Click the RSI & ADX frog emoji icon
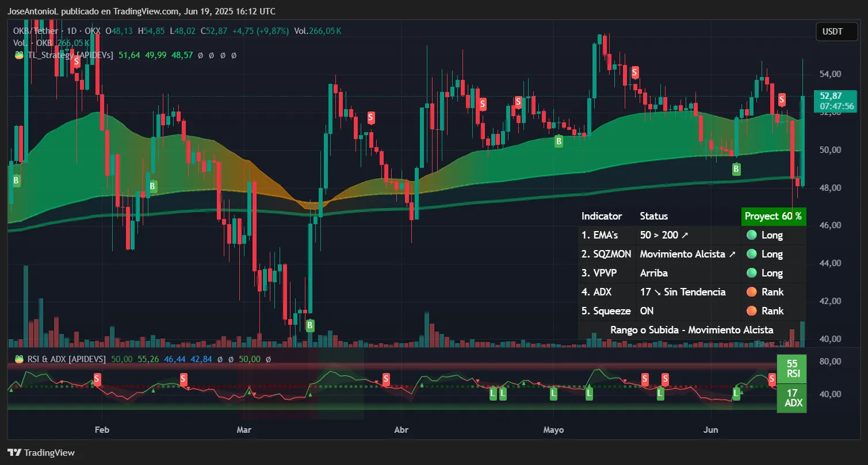The height and width of the screenshot is (465, 868). [18, 358]
